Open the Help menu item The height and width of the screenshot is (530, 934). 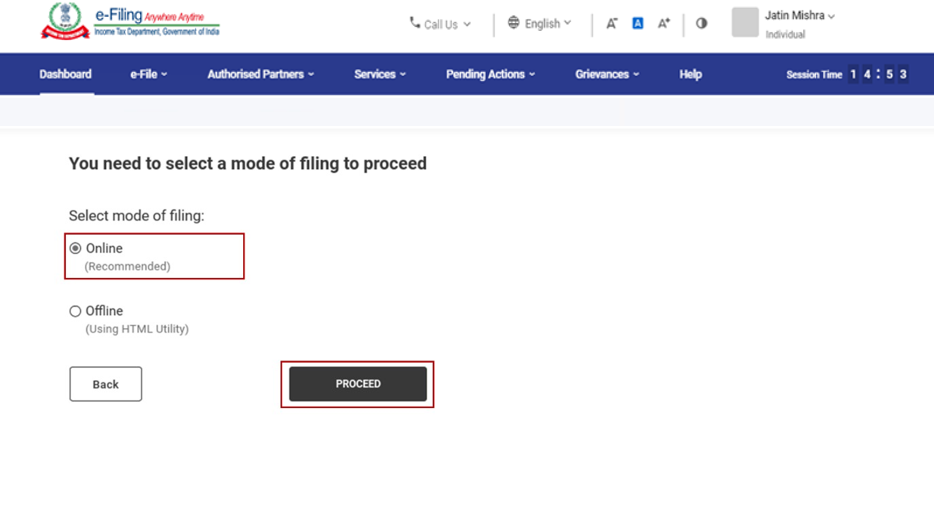(690, 74)
